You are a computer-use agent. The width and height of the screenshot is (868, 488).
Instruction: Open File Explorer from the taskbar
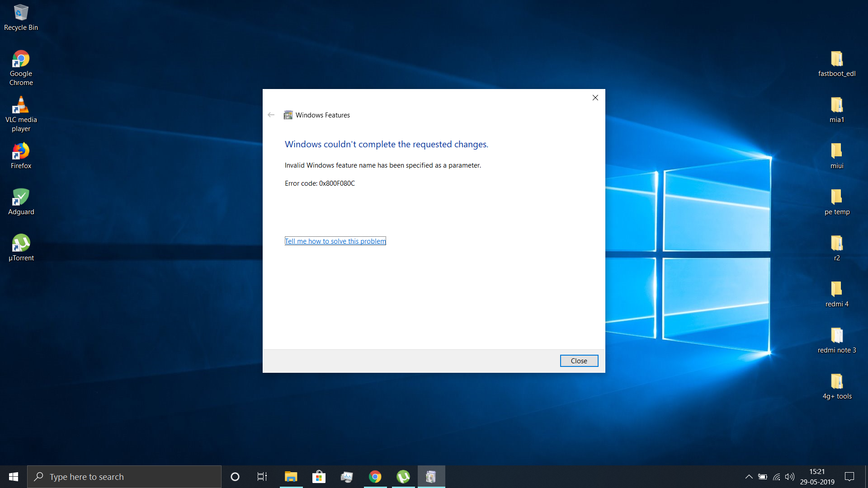coord(291,477)
